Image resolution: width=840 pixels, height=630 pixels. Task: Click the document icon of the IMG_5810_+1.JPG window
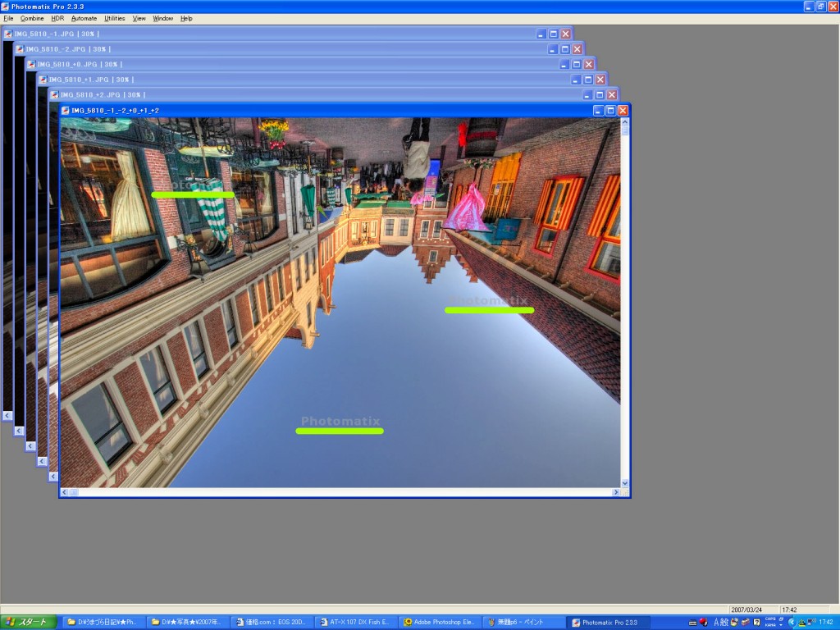(43, 80)
